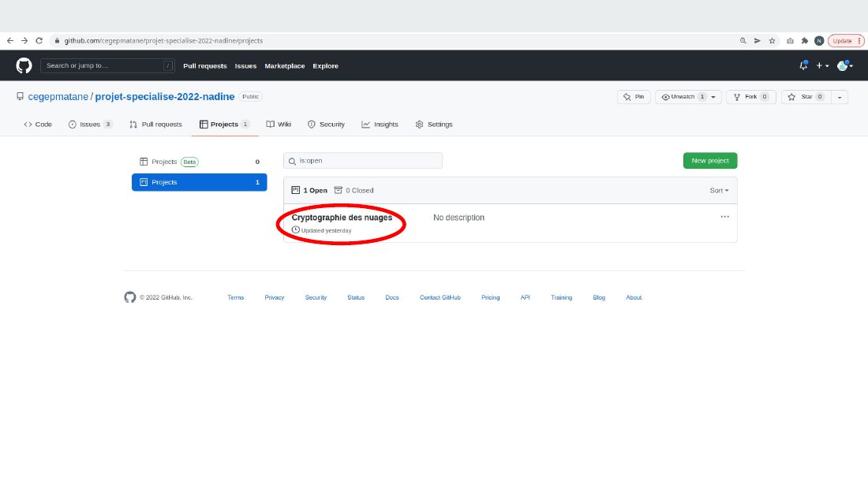Open the Wiki tab
The image size is (868, 488).
279,125
